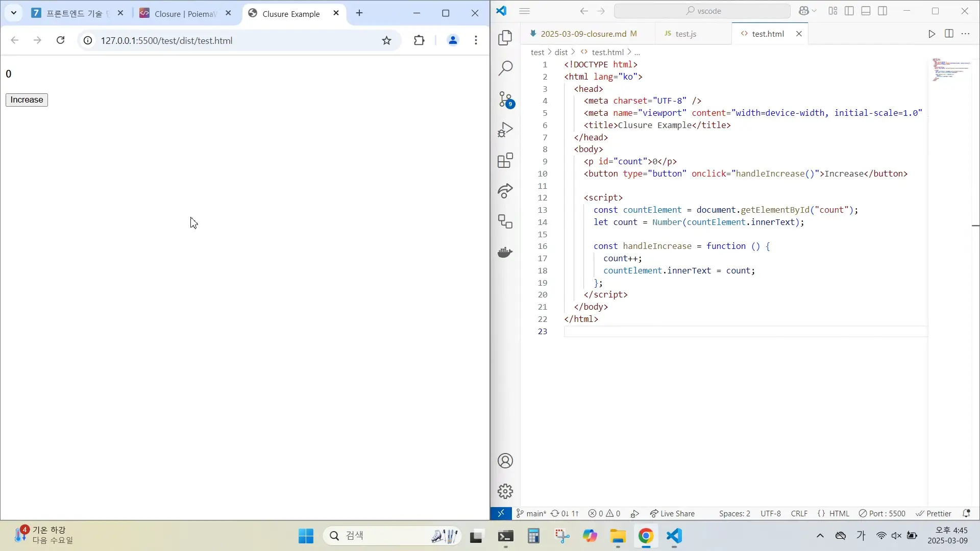
Task: Open the Manage gear menu
Action: (x=505, y=491)
